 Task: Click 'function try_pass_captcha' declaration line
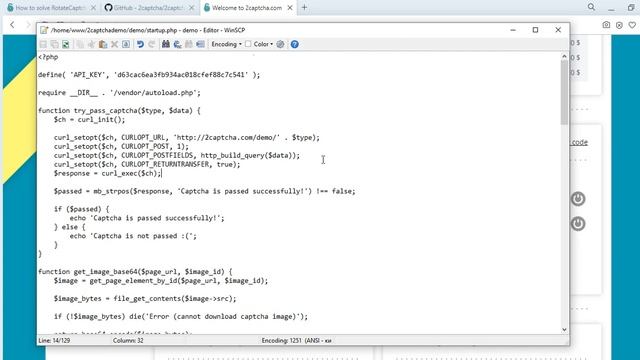120,111
